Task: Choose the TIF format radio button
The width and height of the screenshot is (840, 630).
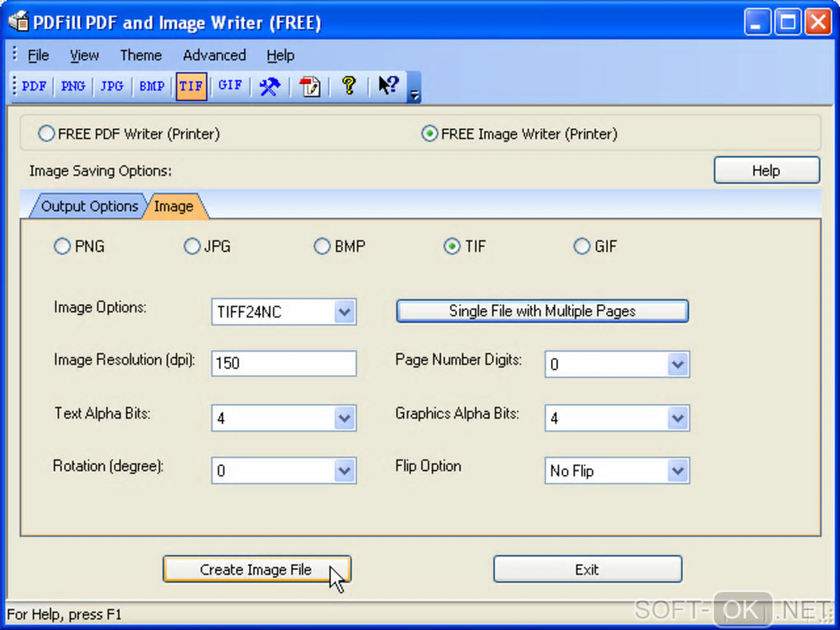Action: [451, 246]
